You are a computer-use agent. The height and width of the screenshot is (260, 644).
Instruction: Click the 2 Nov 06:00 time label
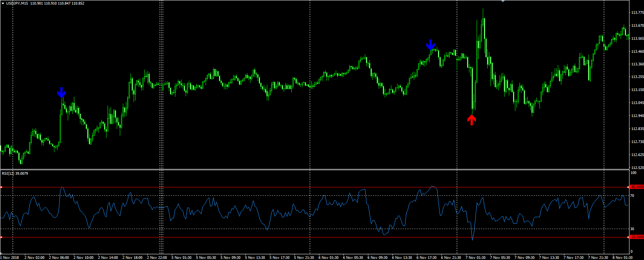pyautogui.click(x=59, y=258)
